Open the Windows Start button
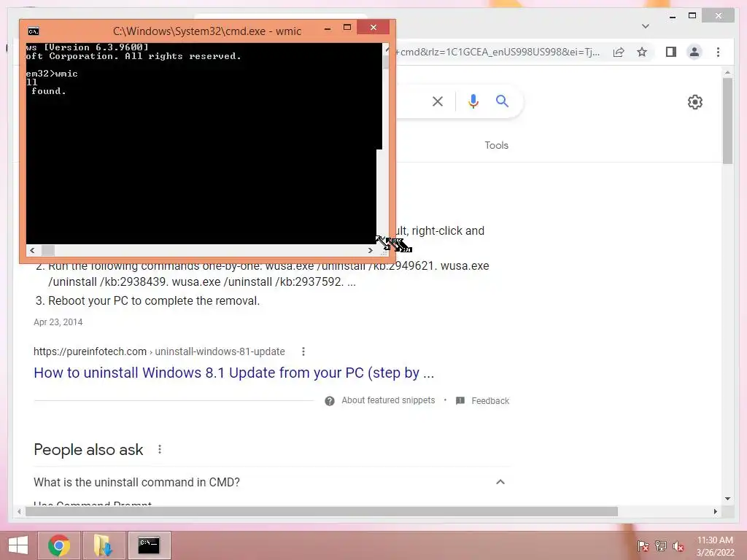This screenshot has width=747, height=560. [18, 545]
